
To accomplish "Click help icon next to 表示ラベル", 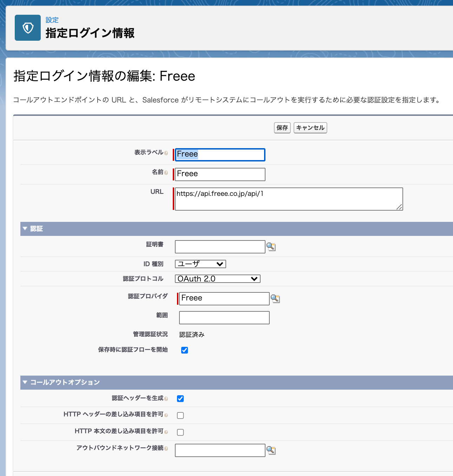I will [x=166, y=153].
